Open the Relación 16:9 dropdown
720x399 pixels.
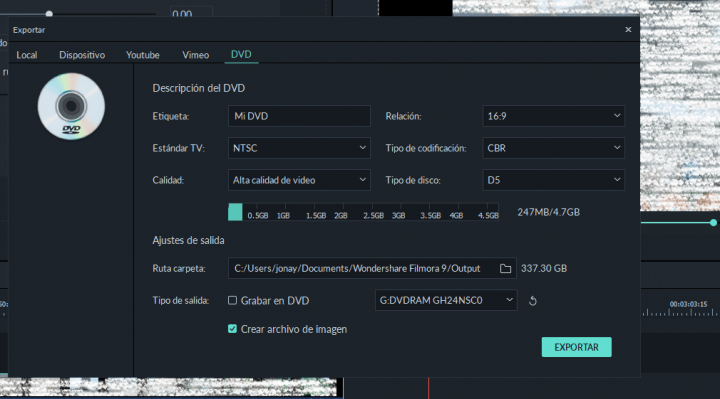click(x=553, y=116)
